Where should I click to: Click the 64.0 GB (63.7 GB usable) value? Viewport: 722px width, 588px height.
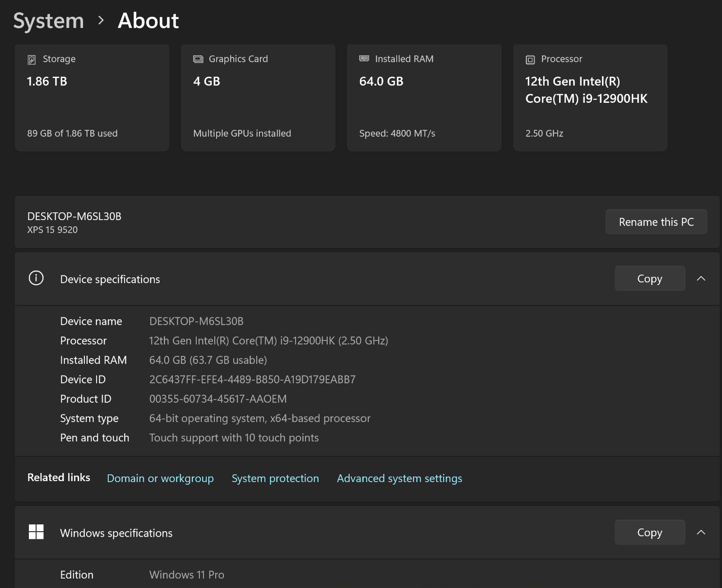pyautogui.click(x=208, y=360)
